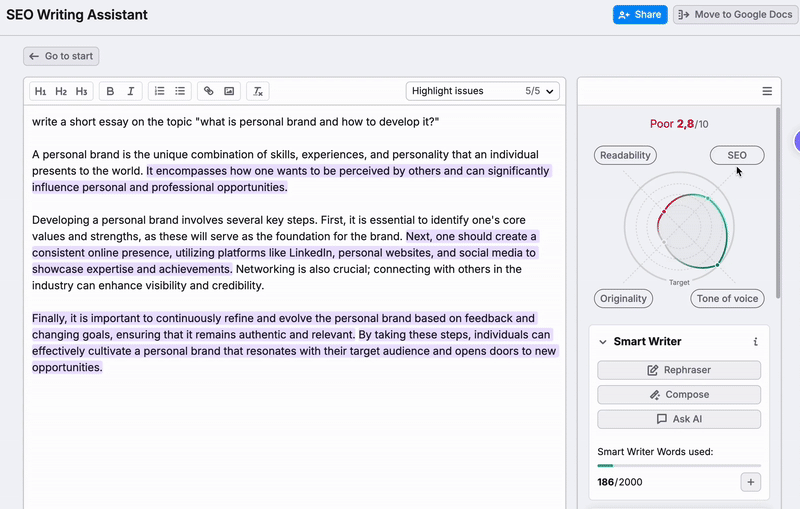
Task: Insert a hyperlink using link icon
Action: [x=209, y=91]
